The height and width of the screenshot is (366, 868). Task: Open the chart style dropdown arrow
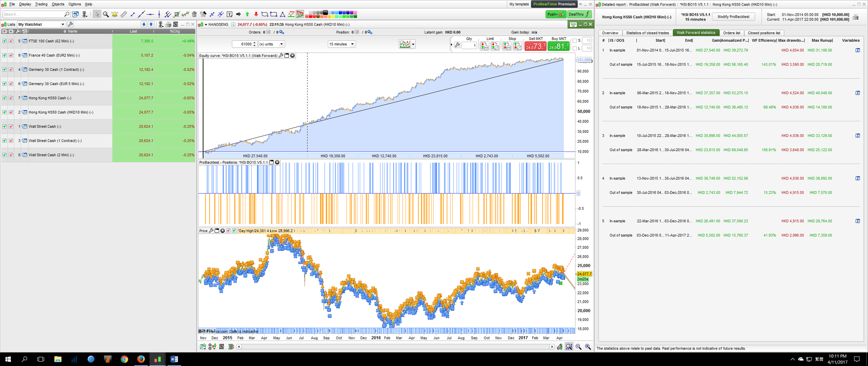click(x=413, y=44)
